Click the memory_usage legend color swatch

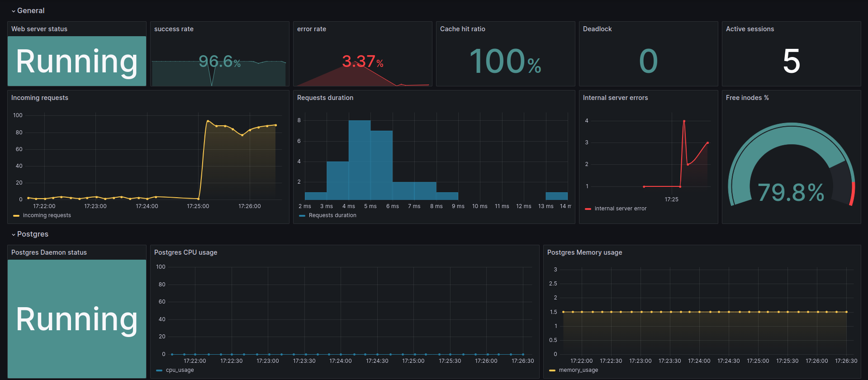click(x=552, y=370)
